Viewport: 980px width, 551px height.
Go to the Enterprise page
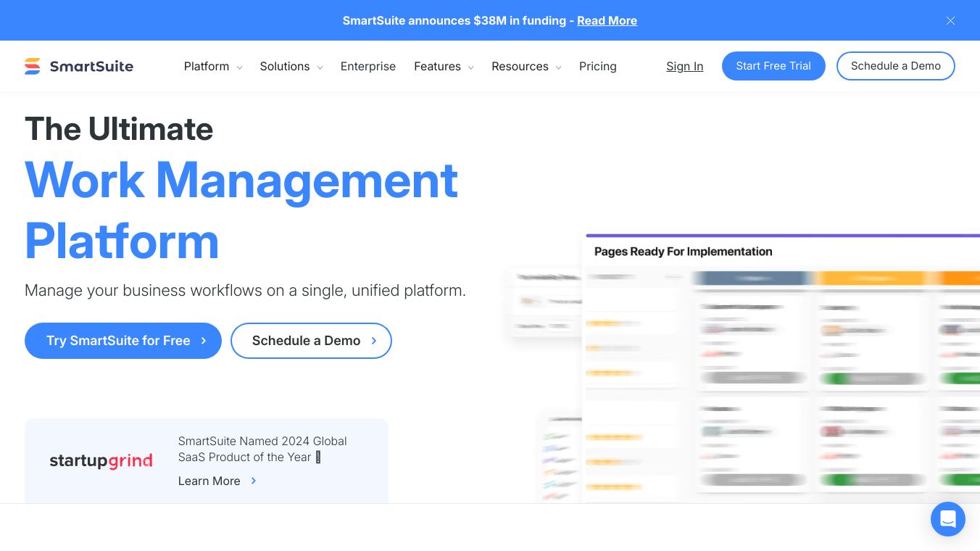tap(368, 66)
